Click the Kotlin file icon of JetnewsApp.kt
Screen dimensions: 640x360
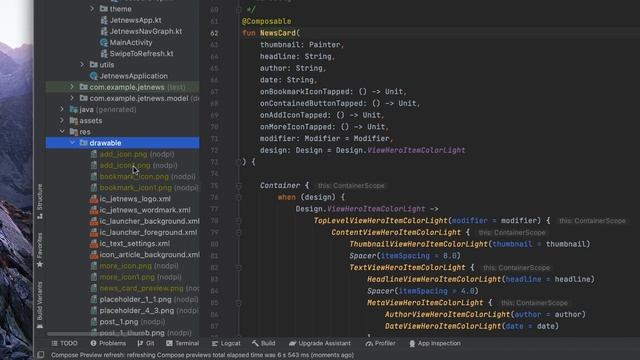pyautogui.click(x=104, y=20)
